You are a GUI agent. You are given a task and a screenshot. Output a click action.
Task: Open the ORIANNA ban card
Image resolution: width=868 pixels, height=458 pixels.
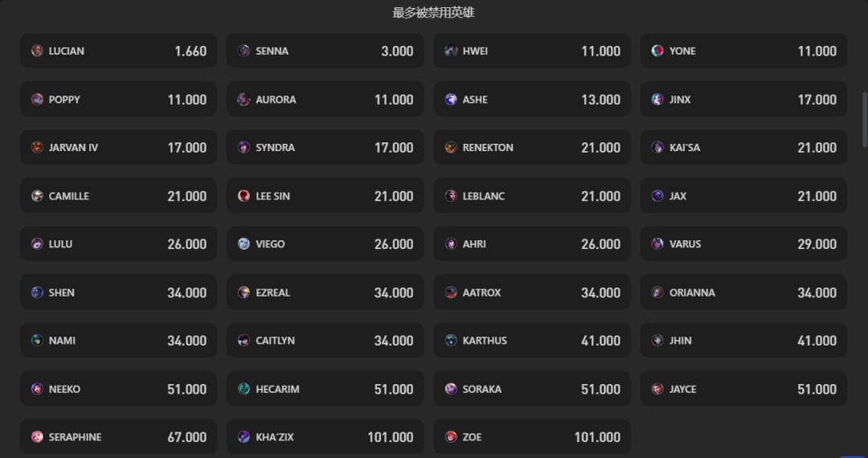743,292
